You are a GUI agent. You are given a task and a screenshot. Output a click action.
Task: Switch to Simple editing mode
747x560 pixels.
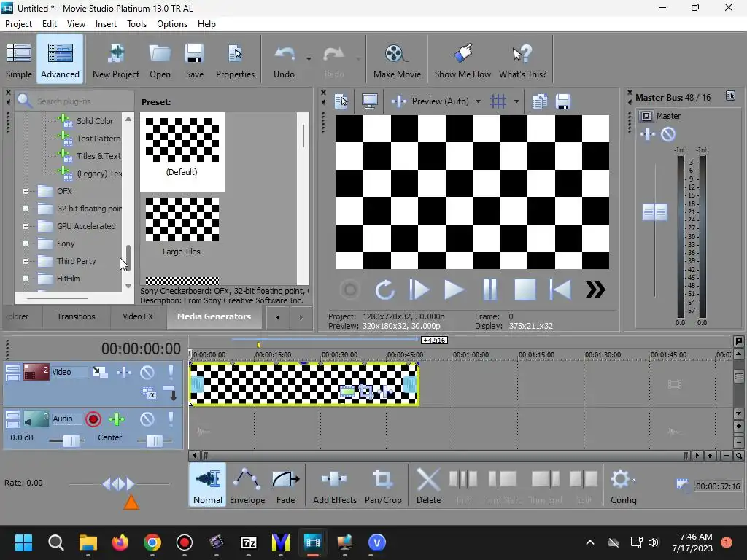(19, 60)
